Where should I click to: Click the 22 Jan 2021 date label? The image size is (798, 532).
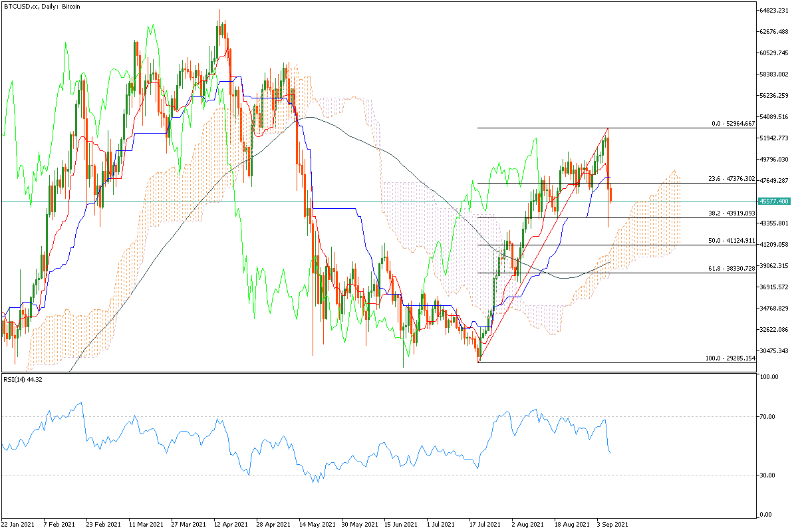coord(19,524)
